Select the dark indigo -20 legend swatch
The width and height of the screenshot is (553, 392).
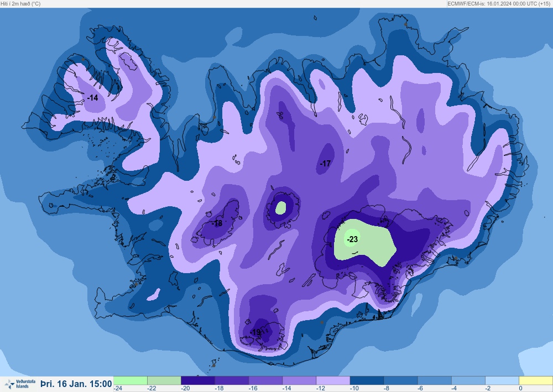(198, 380)
